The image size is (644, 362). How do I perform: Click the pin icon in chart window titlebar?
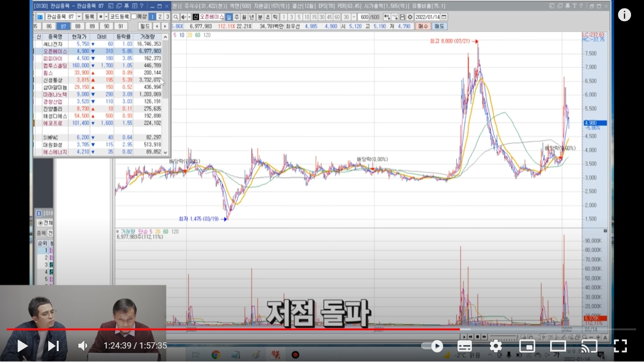coord(567,6)
